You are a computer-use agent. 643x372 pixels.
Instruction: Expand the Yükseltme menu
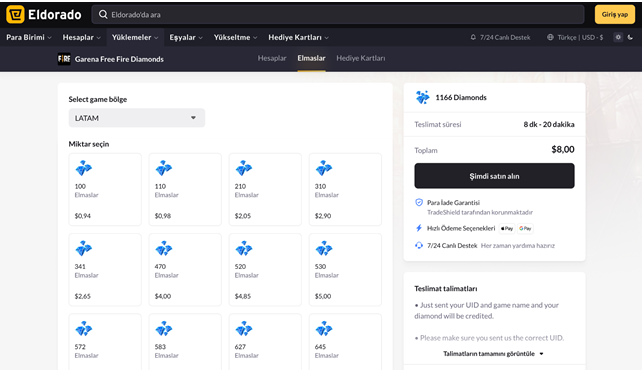235,37
